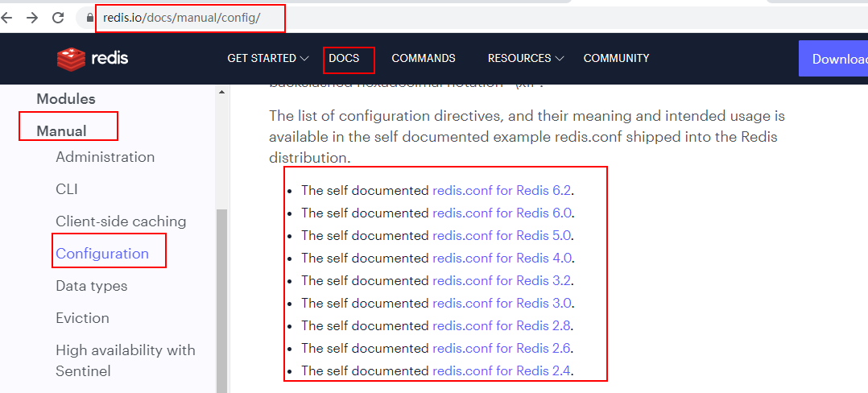Open redis.conf for Redis 2.8 link
This screenshot has height=393, width=868.
pos(502,325)
